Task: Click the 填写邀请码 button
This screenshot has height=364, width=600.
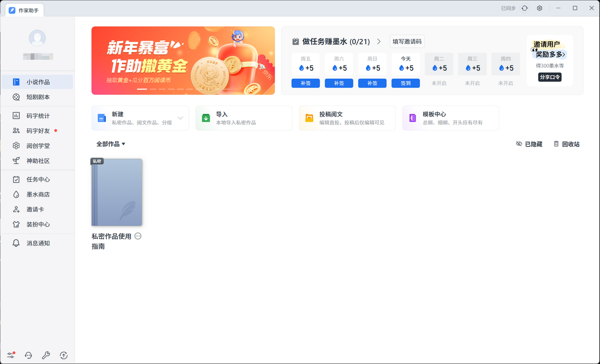Action: [x=406, y=41]
